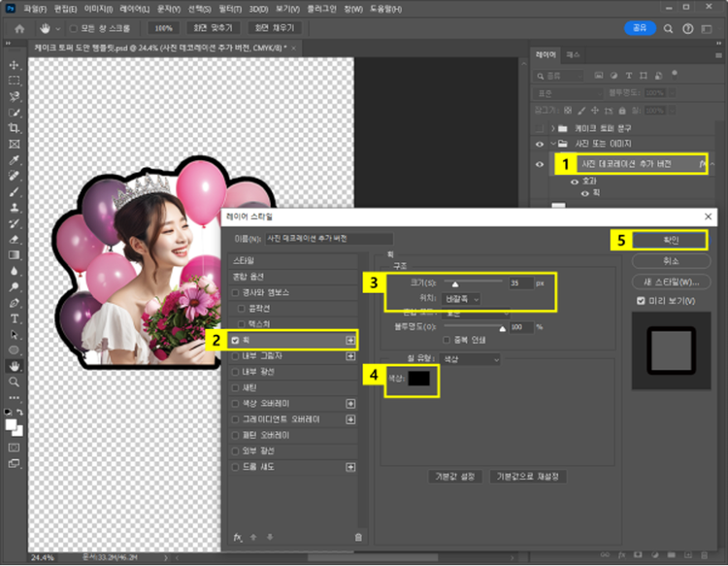The height and width of the screenshot is (566, 728).
Task: Open the black stroke color swatch
Action: (418, 379)
